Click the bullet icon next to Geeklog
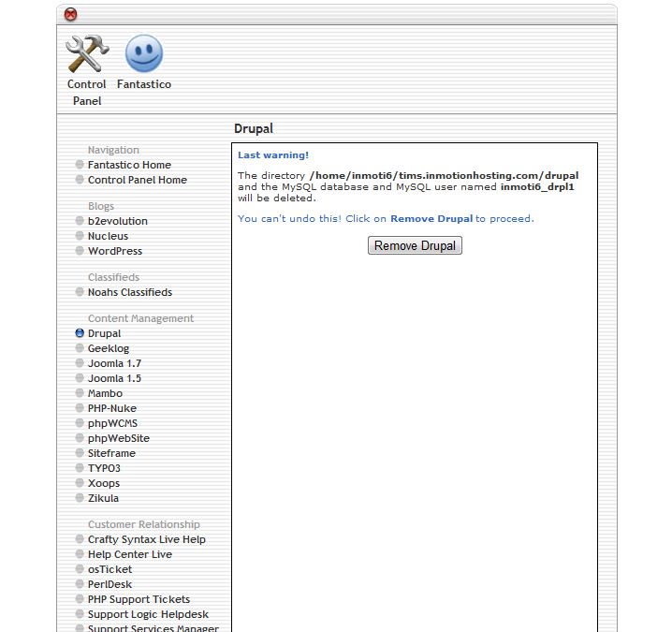The width and height of the screenshot is (672, 632). point(80,348)
